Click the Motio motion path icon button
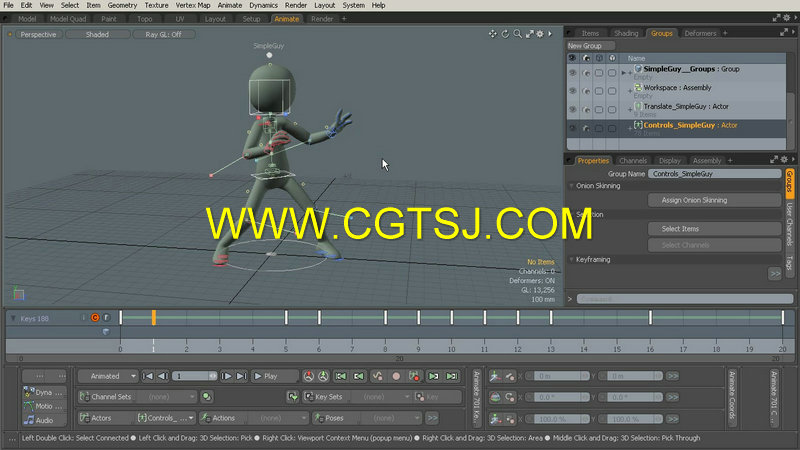The height and width of the screenshot is (450, 800). 44,406
